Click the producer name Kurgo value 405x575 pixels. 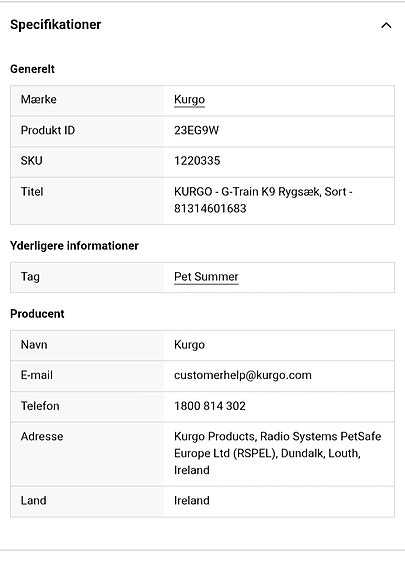[189, 345]
